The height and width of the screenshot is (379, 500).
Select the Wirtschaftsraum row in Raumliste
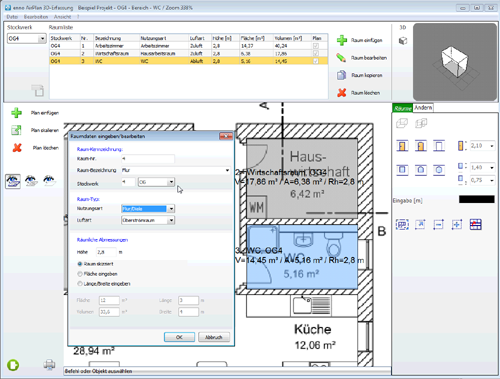coord(188,53)
